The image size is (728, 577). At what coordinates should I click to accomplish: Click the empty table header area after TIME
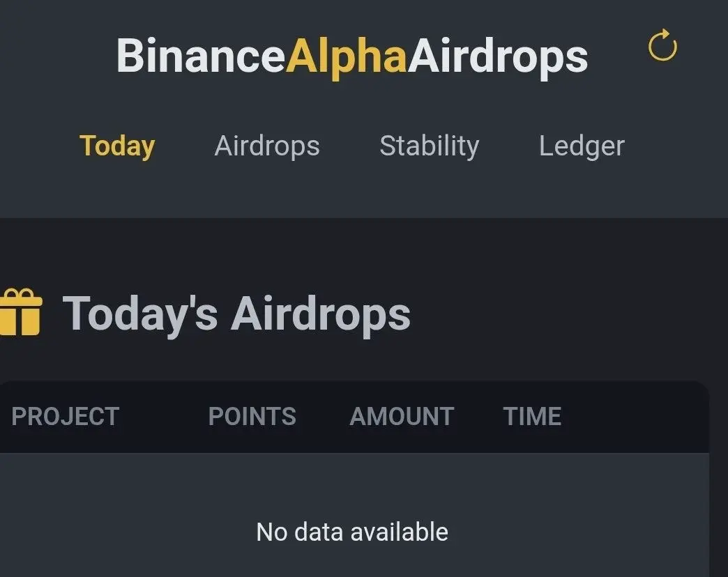635,417
